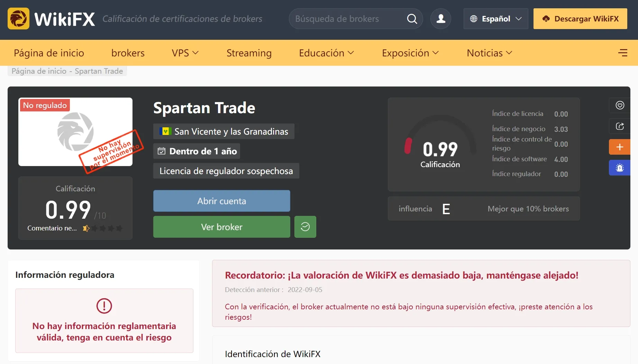The image size is (638, 364).
Task: Click the Página de inicio breadcrumb link
Action: (x=39, y=71)
